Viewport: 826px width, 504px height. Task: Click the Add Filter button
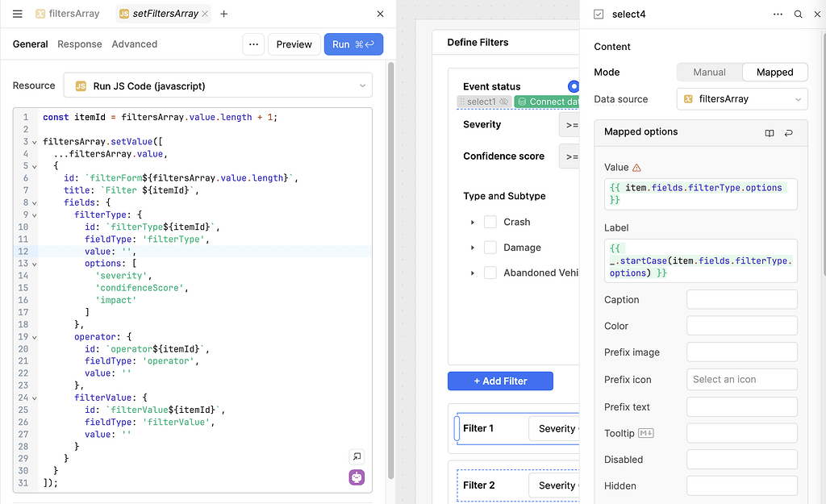click(500, 381)
